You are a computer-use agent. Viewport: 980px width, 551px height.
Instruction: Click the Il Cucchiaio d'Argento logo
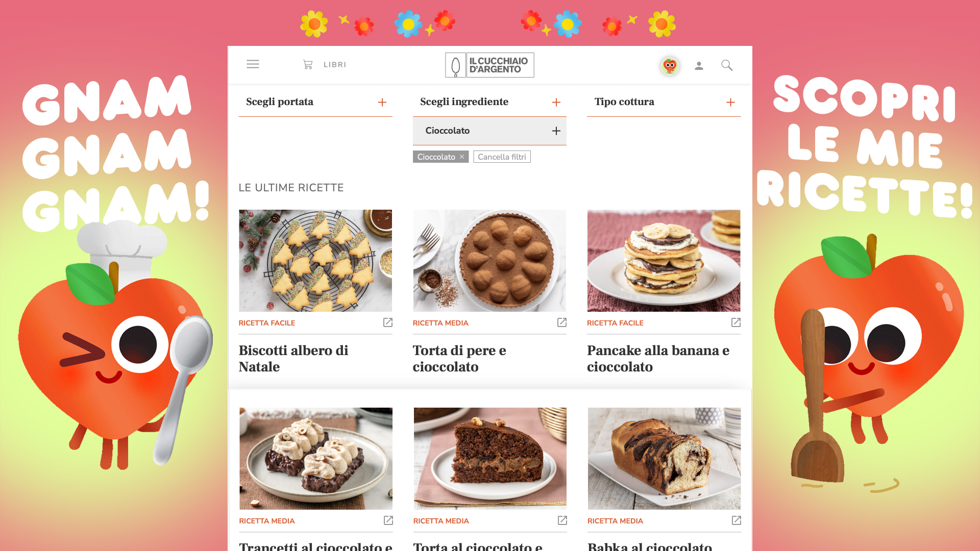(x=489, y=65)
